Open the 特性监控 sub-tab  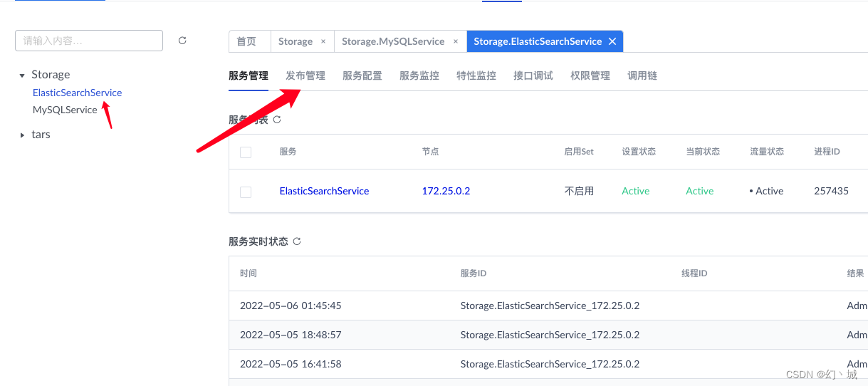click(476, 75)
